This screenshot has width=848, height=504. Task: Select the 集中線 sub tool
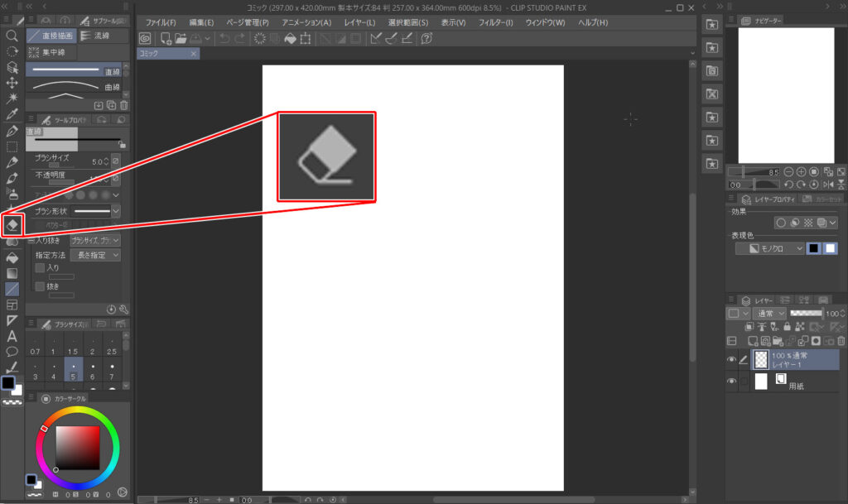pyautogui.click(x=51, y=52)
